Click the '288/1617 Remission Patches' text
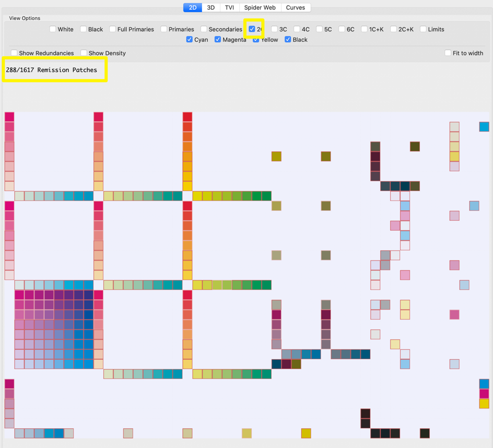The image size is (493, 448). click(52, 70)
